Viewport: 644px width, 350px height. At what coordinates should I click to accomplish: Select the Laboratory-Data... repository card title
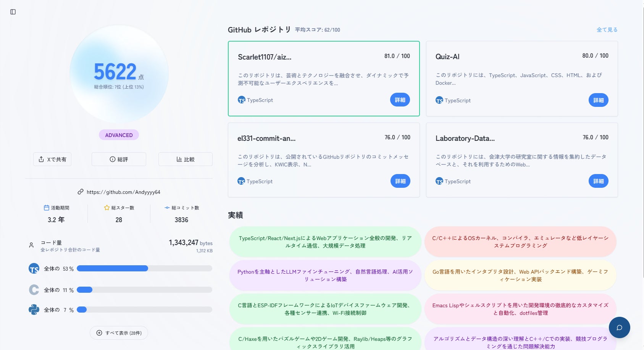[x=465, y=139]
